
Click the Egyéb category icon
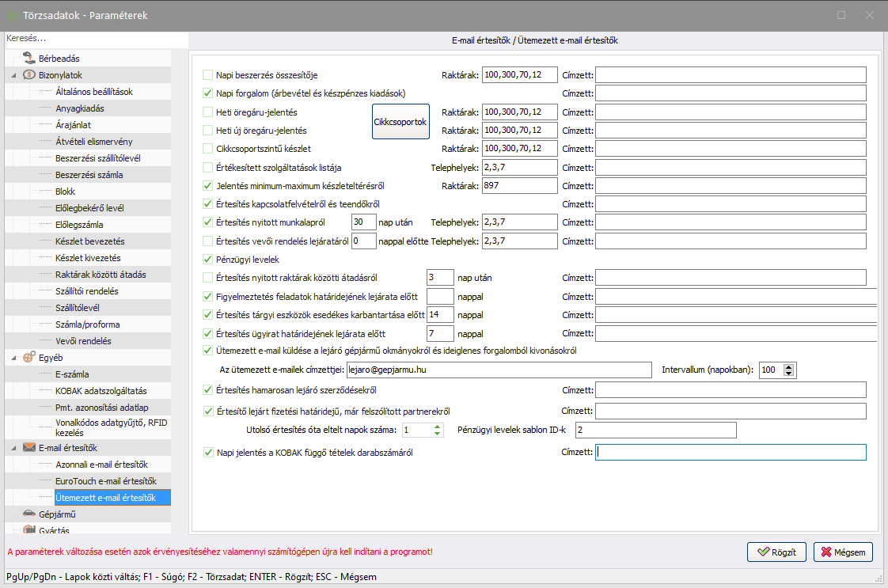(x=28, y=358)
